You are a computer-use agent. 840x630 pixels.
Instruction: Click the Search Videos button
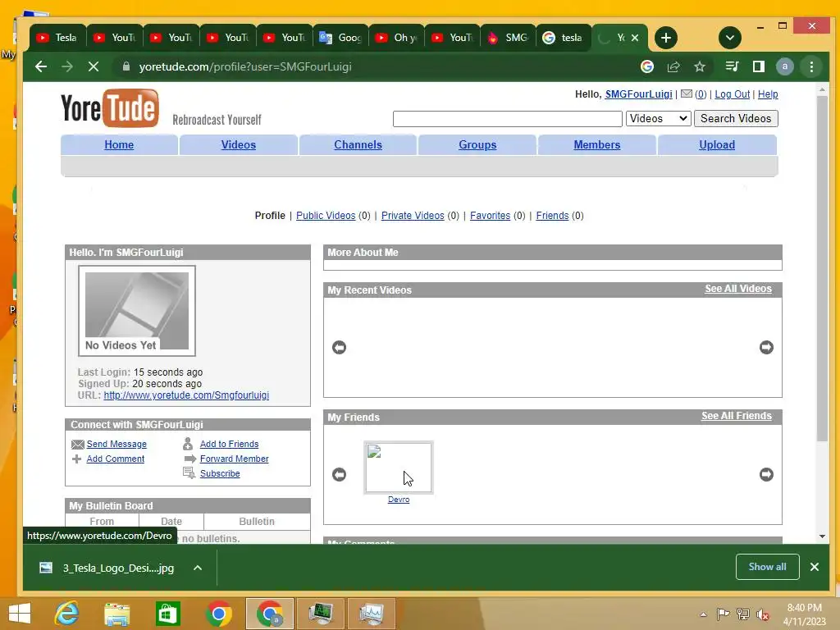pyautogui.click(x=736, y=118)
